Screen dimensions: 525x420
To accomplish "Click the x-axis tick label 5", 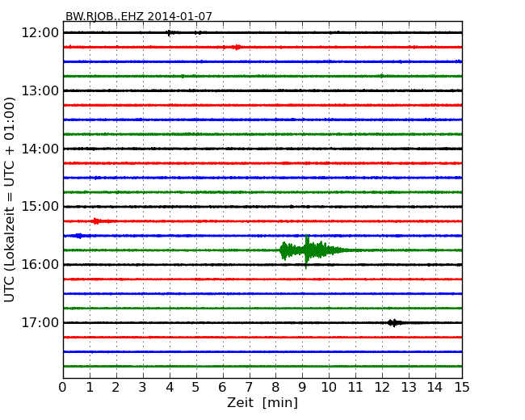I will [195, 388].
